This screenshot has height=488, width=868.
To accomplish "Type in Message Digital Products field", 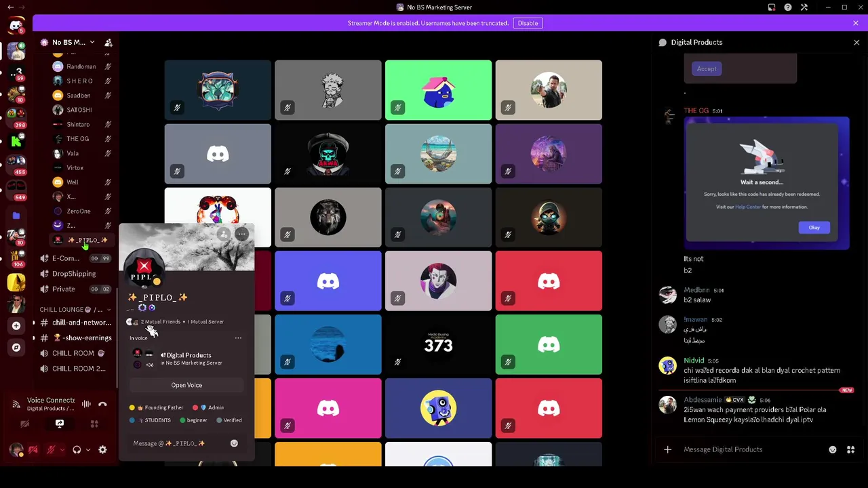I will pyautogui.click(x=753, y=449).
